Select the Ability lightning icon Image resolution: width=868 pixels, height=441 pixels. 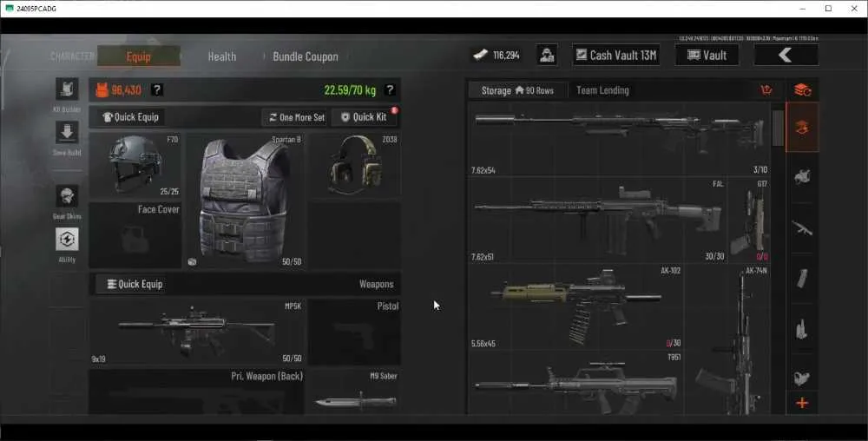point(67,239)
